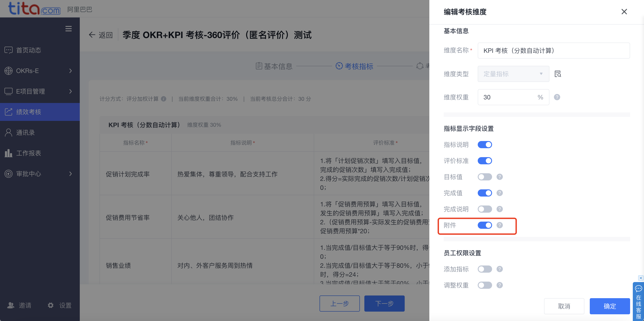
Task: Open 通讯录 in the sidebar
Action: pyautogui.click(x=40, y=133)
